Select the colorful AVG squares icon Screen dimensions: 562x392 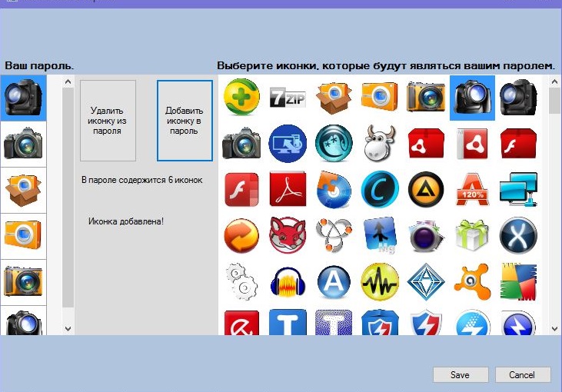pos(518,281)
